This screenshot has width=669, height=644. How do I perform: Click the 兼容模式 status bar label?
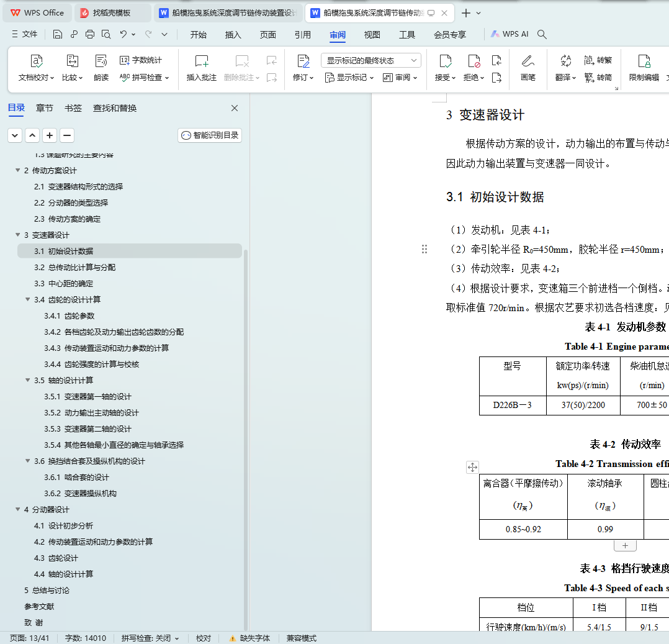tap(302, 638)
